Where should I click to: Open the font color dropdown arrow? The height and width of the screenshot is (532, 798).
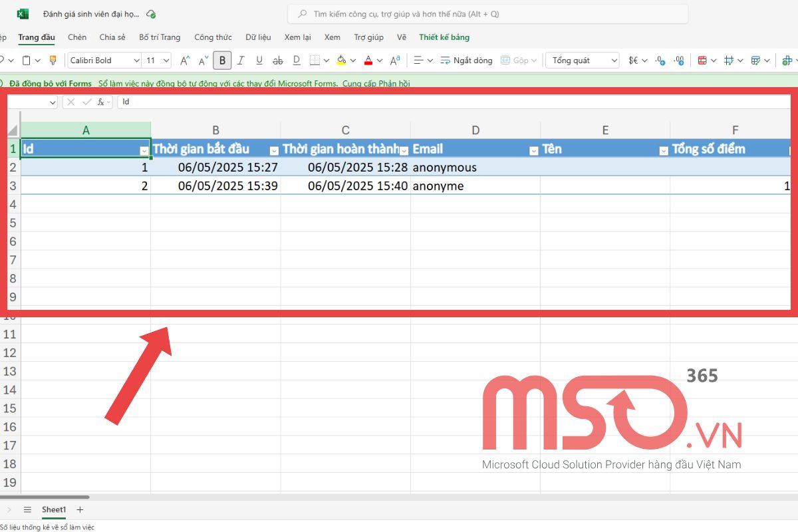click(379, 61)
